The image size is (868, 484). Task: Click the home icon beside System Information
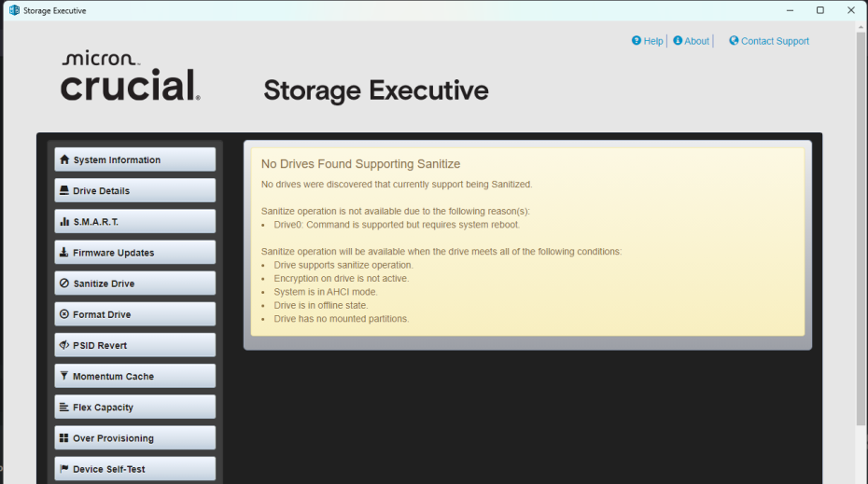pos(64,160)
